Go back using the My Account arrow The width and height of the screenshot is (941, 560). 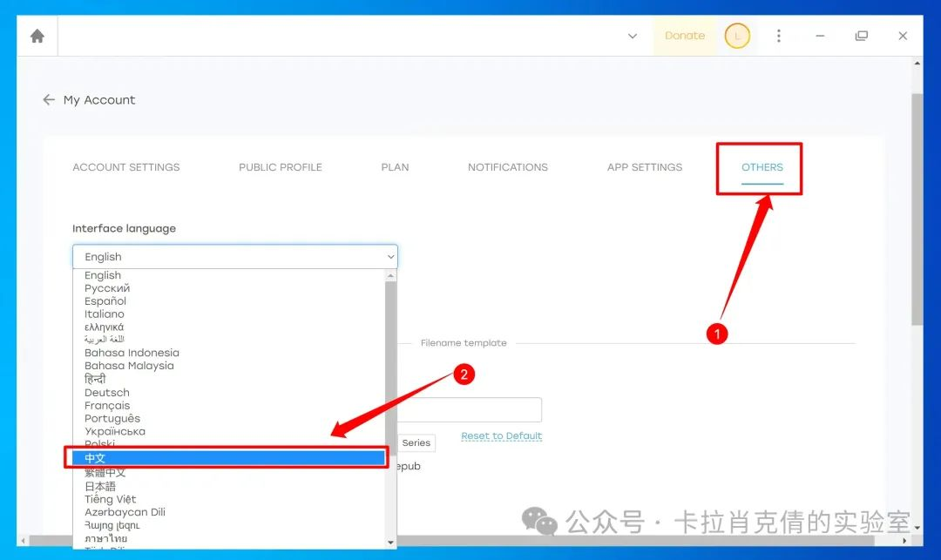[x=49, y=100]
